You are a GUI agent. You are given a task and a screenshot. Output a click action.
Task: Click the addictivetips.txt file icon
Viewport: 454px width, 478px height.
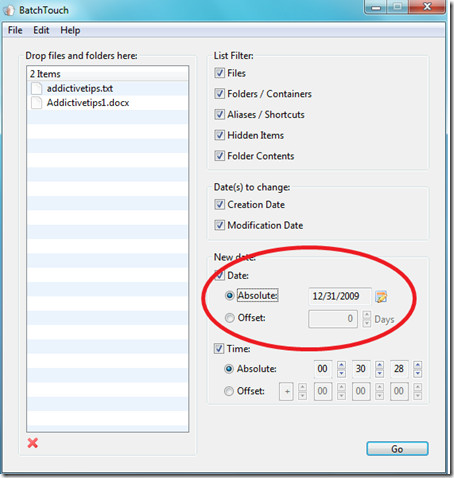coord(36,89)
